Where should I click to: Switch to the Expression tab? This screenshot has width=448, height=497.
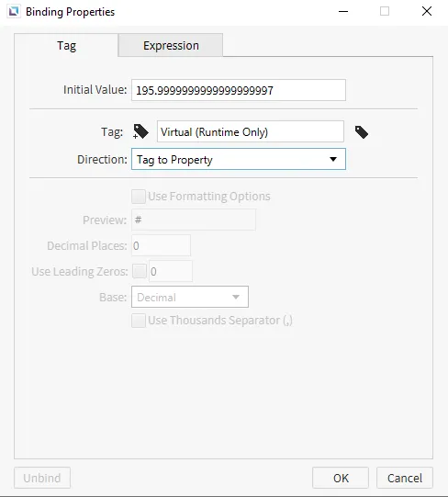pos(171,45)
